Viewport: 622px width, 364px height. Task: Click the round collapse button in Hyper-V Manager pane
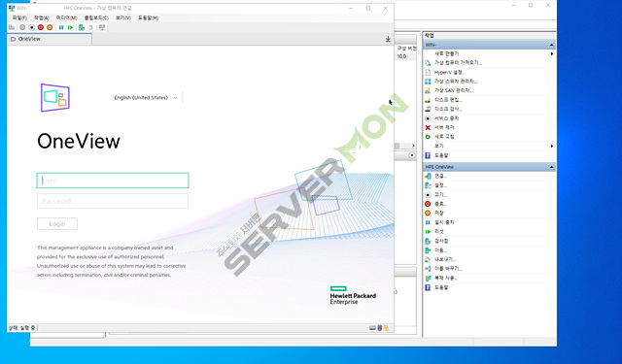[x=412, y=155]
